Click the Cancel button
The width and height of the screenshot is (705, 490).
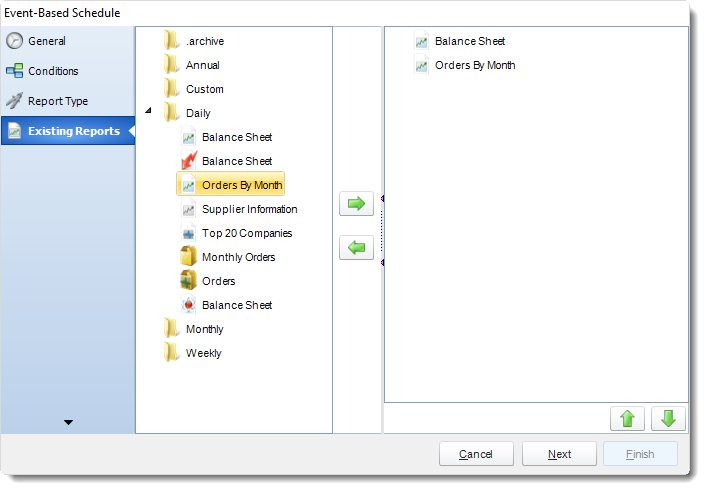tap(476, 454)
